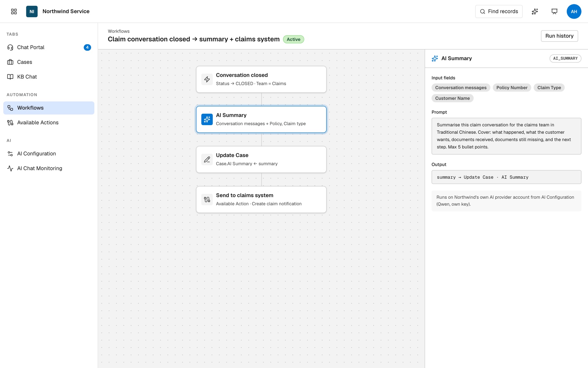Click the Claim Type input chip
The width and height of the screenshot is (588, 368).
pyautogui.click(x=549, y=88)
